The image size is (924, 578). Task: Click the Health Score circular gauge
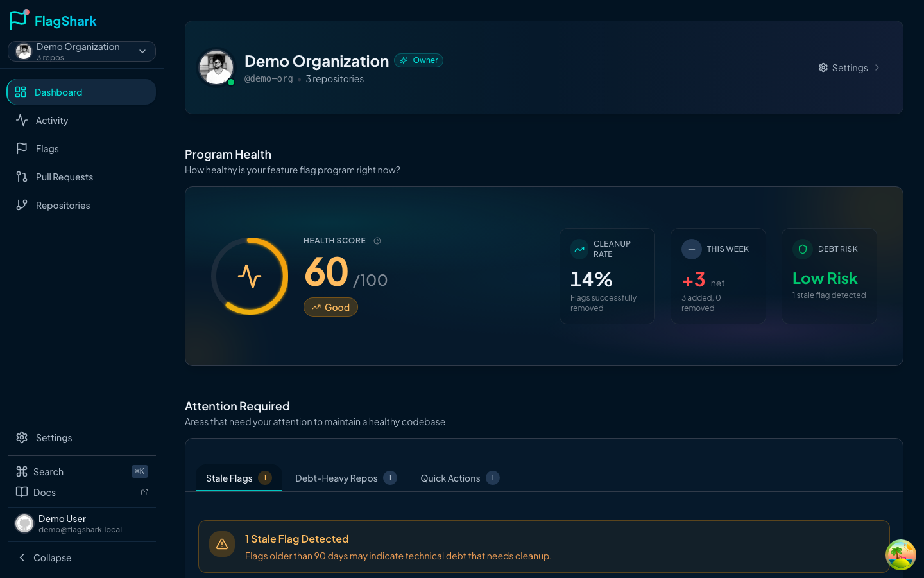pyautogui.click(x=249, y=276)
